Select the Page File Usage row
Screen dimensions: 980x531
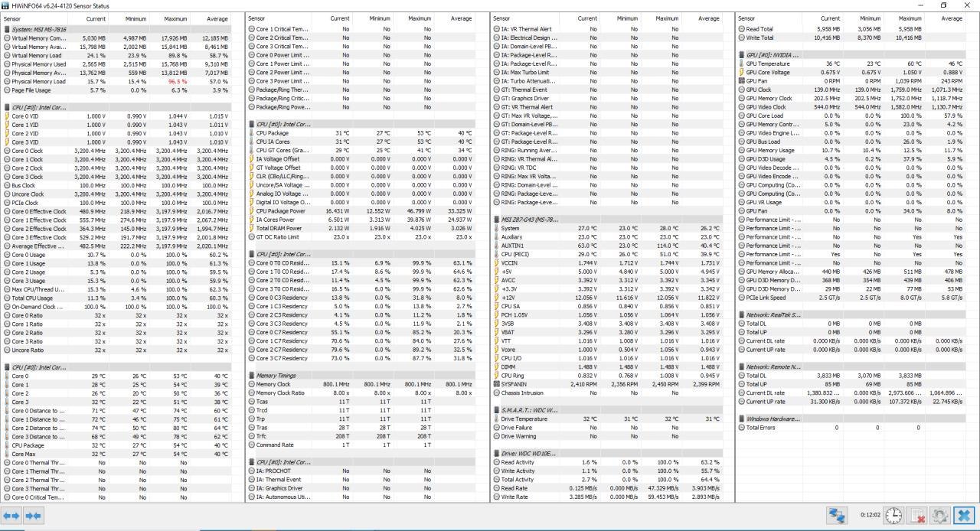pyautogui.click(x=116, y=90)
